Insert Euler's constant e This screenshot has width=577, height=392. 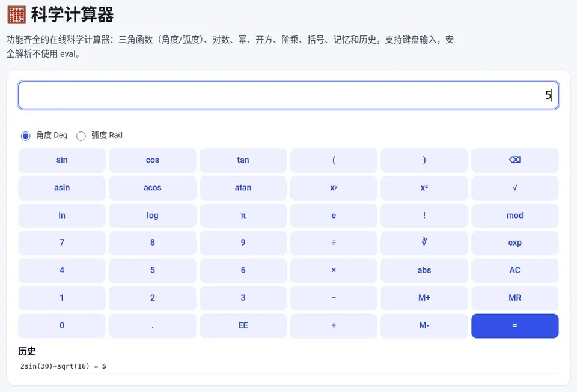[334, 216]
